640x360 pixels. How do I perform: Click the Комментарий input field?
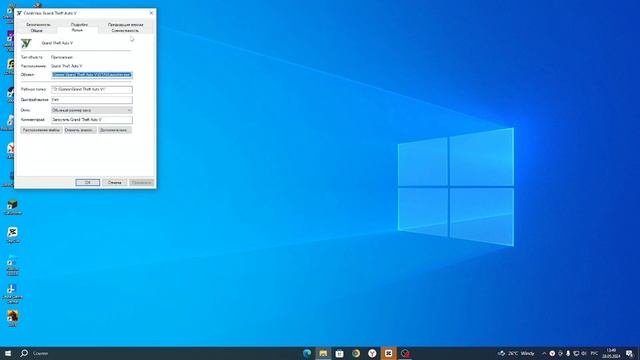point(92,120)
